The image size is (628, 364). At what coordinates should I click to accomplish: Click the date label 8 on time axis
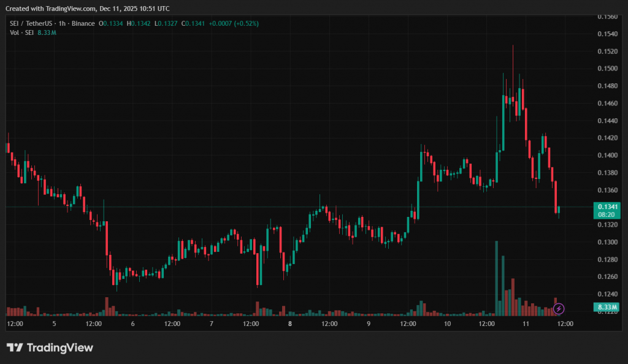(x=289, y=324)
